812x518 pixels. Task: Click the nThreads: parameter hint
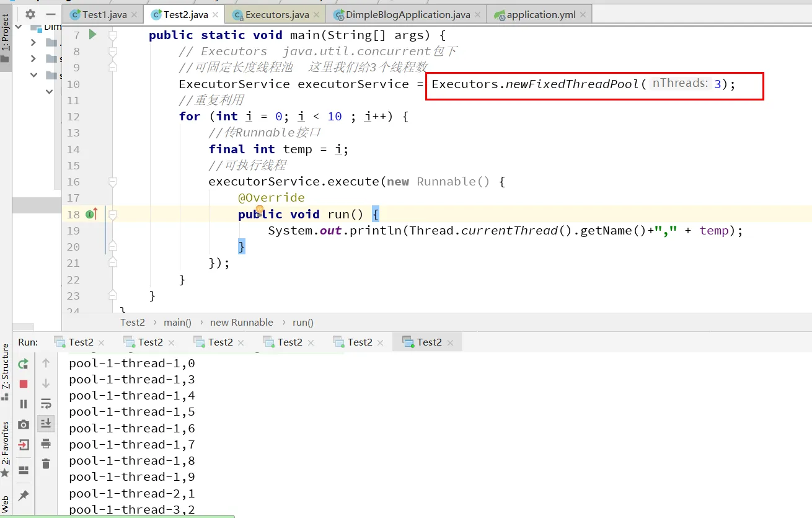(679, 83)
